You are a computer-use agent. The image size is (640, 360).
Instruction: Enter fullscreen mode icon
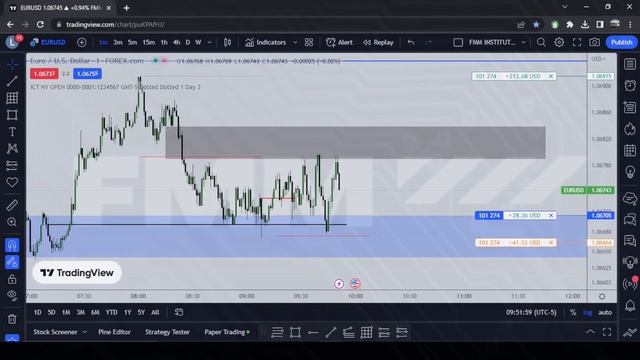pyautogui.click(x=577, y=42)
